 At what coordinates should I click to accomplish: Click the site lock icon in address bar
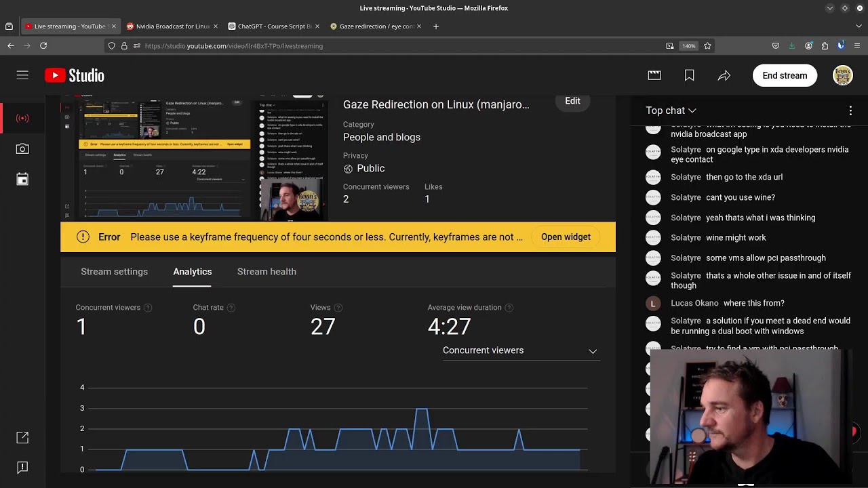(124, 45)
